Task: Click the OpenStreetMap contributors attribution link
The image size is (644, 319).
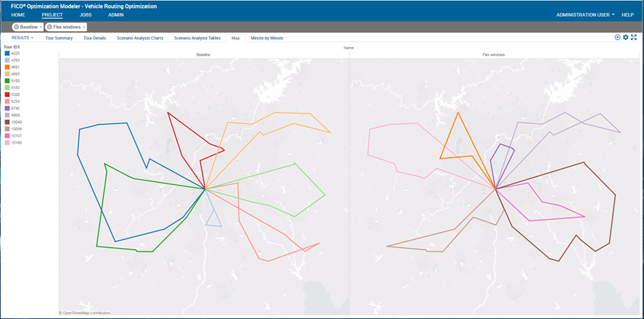Action: (84, 313)
